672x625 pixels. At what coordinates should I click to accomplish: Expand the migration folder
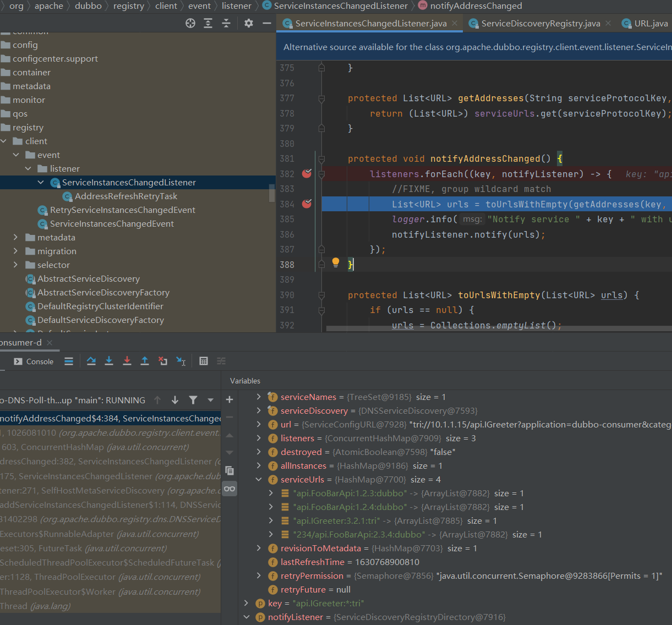[x=15, y=251]
